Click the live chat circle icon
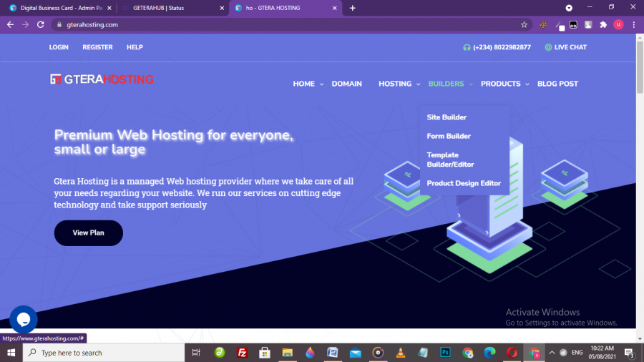 point(548,47)
